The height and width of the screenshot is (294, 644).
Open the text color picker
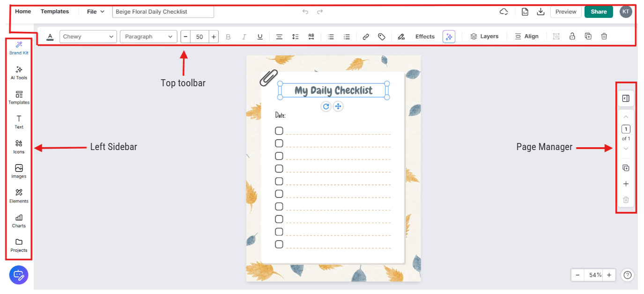point(50,37)
